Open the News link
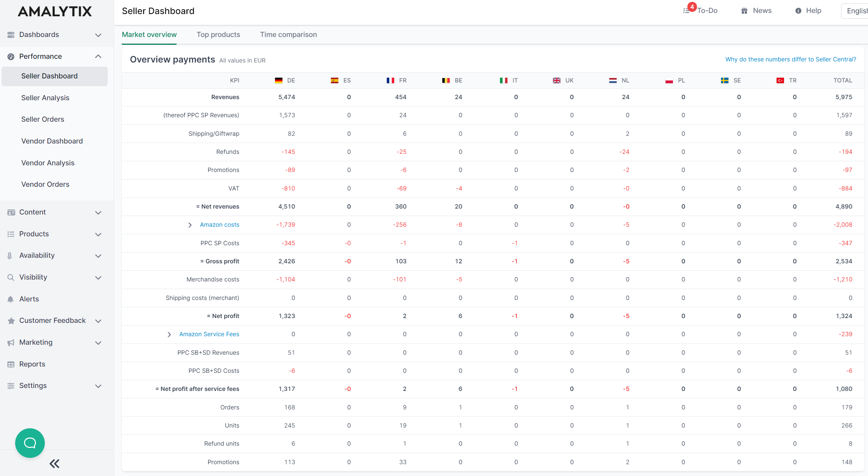The image size is (868, 476). click(762, 11)
